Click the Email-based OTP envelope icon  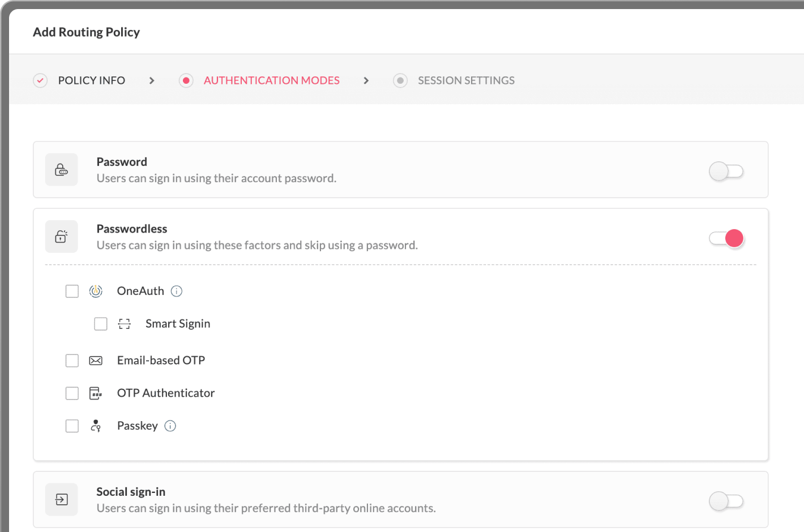[96, 360]
